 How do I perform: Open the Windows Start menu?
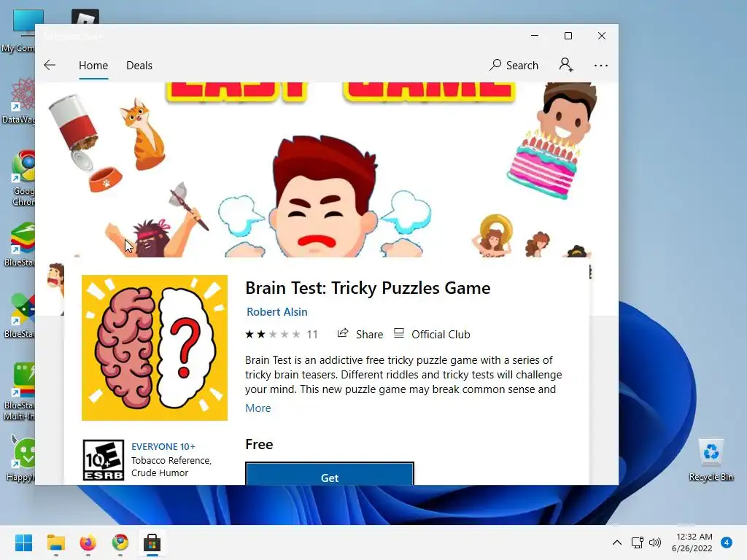coord(24,542)
